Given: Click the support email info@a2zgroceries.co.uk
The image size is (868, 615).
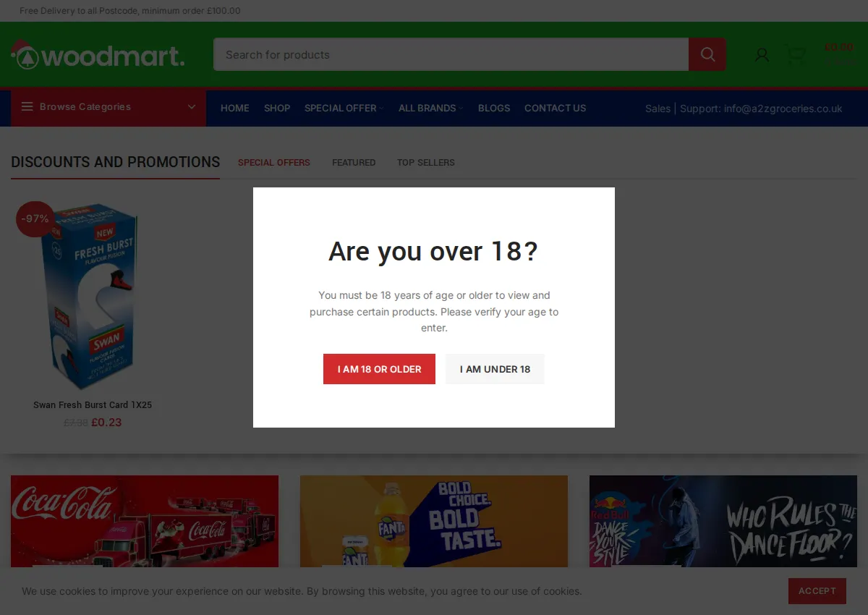Looking at the screenshot, I should (x=783, y=109).
